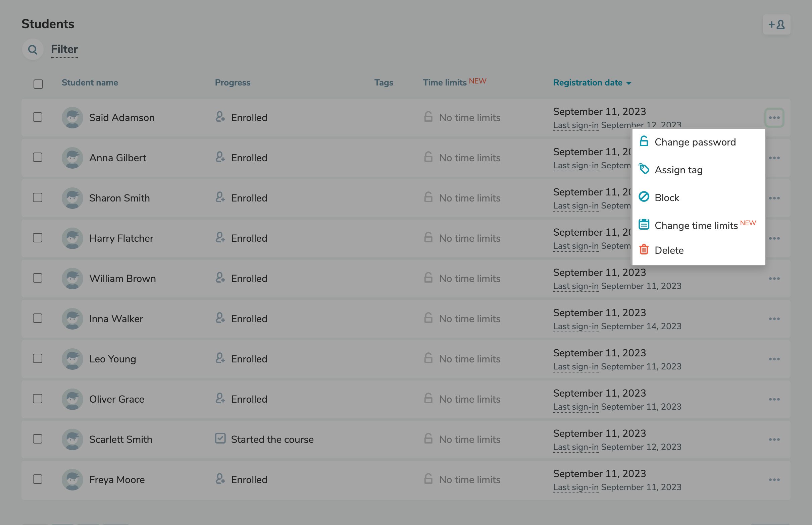Click the Delete trash icon
812x525 pixels.
tap(644, 250)
